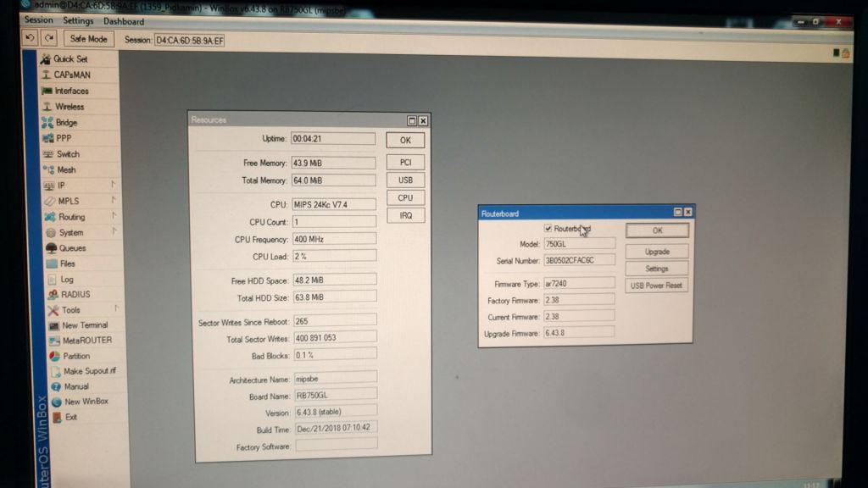Click the PCI button in Resources
Screen dimensions: 868x488
click(x=405, y=162)
